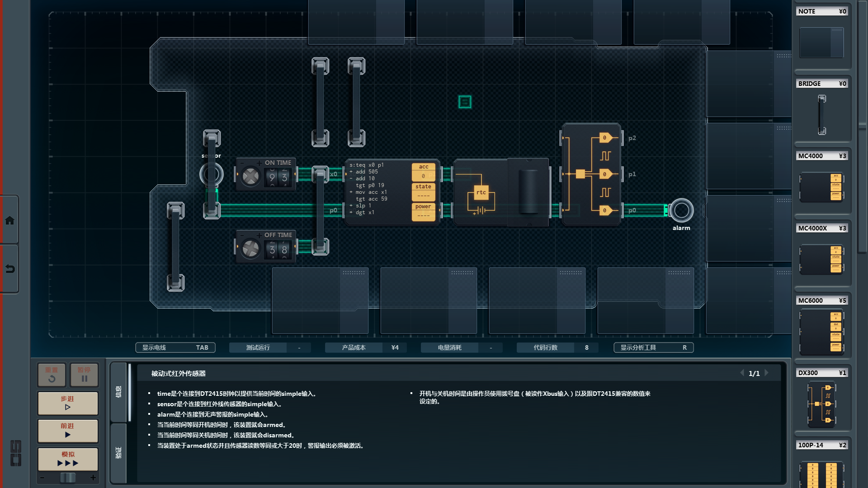Open the 信息 info tab

(118, 392)
